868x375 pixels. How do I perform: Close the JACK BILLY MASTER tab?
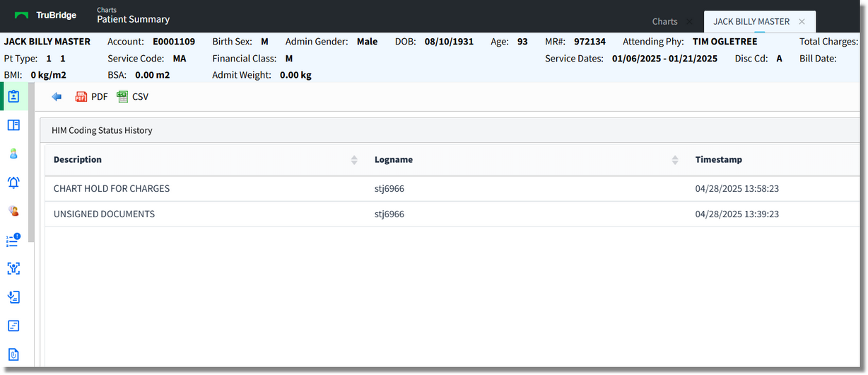click(x=802, y=22)
